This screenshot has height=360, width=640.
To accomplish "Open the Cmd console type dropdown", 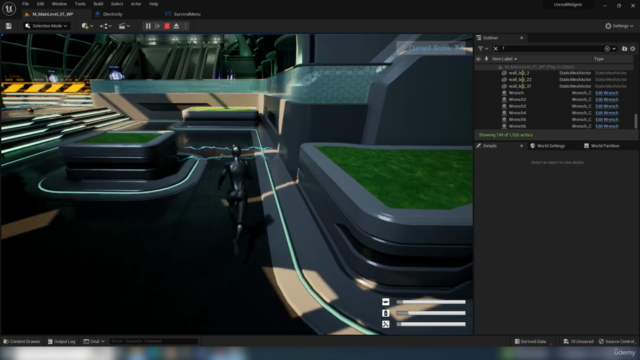I will pos(94,342).
